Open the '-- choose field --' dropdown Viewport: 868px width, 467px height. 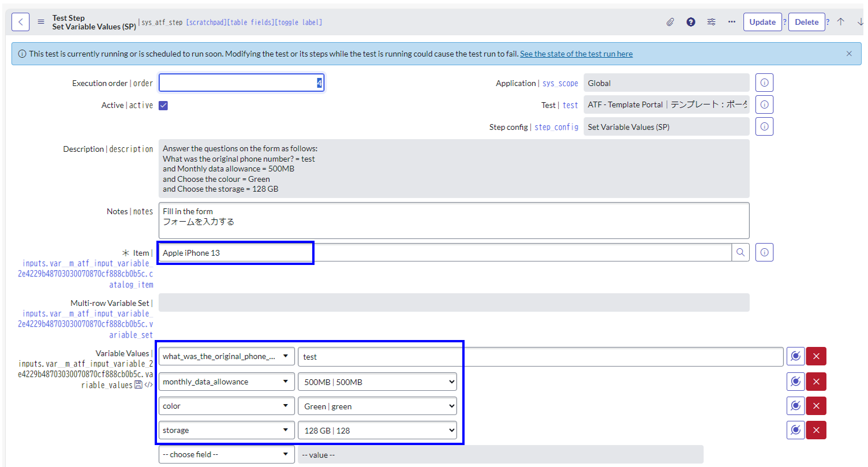click(x=226, y=454)
